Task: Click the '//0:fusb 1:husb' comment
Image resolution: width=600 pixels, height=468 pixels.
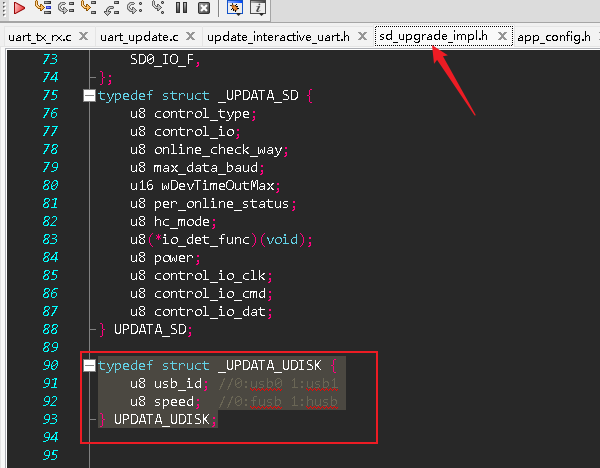Action: pyautogui.click(x=278, y=401)
